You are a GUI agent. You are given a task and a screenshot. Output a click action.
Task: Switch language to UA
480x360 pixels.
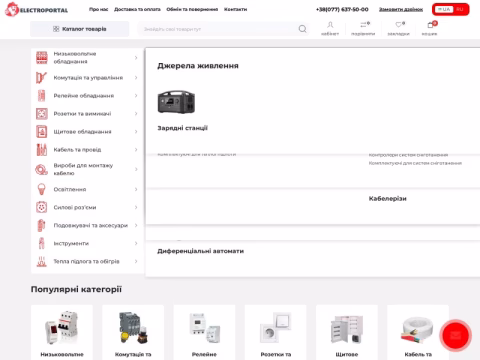pos(444,9)
